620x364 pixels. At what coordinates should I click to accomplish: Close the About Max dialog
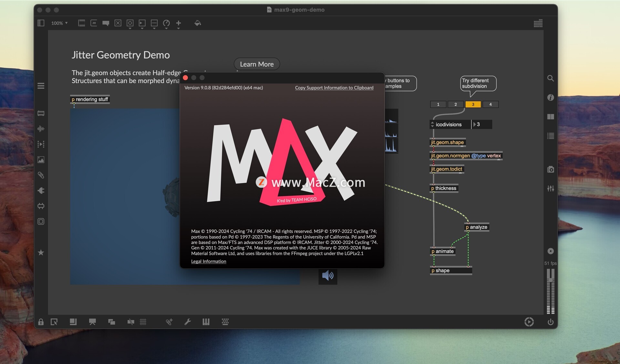[185, 78]
